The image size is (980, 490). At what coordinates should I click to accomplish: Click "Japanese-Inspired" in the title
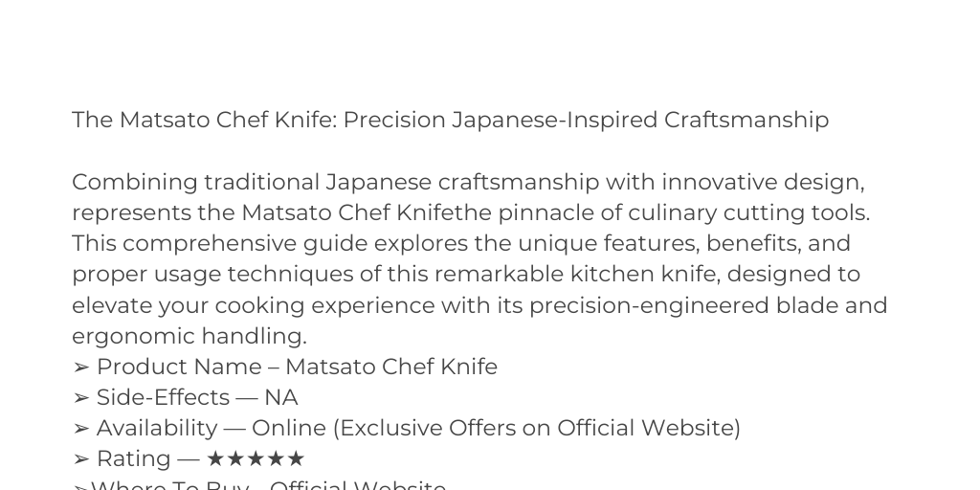pyautogui.click(x=554, y=120)
